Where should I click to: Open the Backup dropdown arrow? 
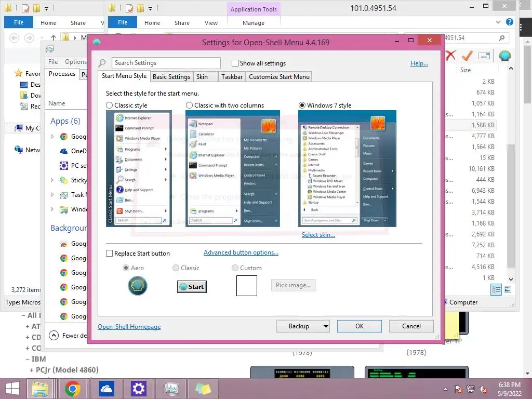click(x=325, y=326)
